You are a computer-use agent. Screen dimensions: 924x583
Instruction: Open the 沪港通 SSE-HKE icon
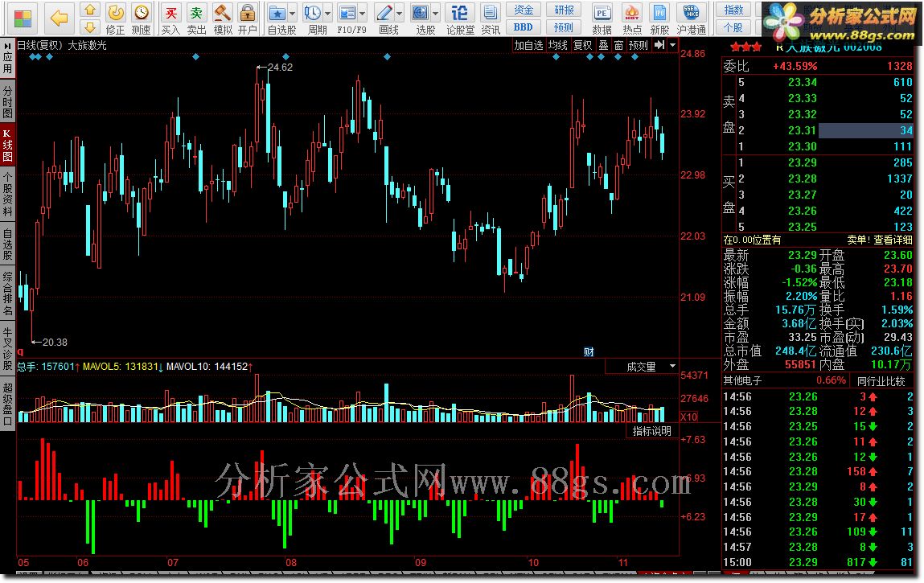(x=692, y=18)
